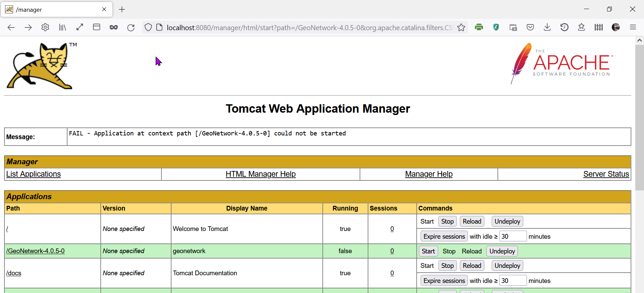Show site information page icon
Image resolution: width=644 pixels, height=293 pixels.
(x=159, y=27)
